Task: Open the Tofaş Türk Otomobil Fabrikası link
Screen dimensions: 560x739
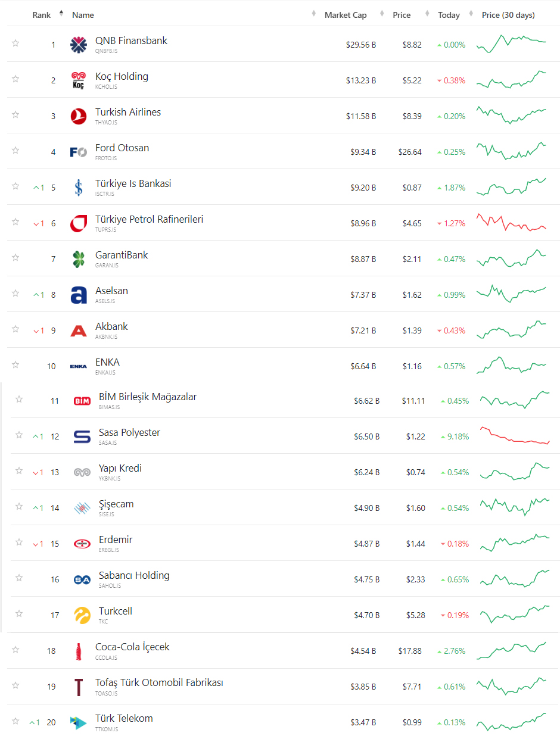Action: click(159, 682)
